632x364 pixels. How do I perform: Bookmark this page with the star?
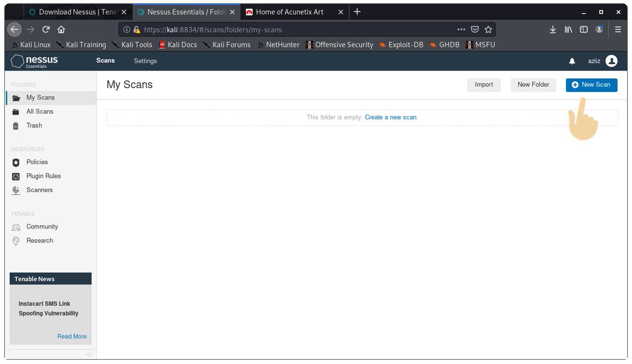(x=488, y=29)
